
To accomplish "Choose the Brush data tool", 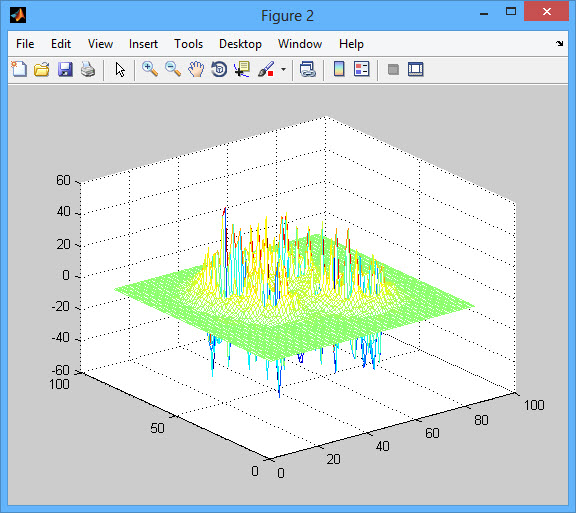I will (x=266, y=69).
